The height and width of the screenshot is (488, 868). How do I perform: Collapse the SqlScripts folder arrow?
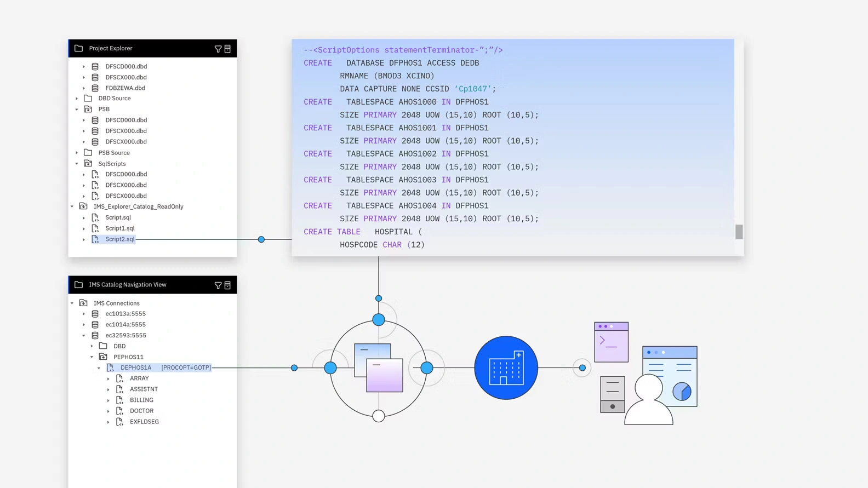click(77, 164)
